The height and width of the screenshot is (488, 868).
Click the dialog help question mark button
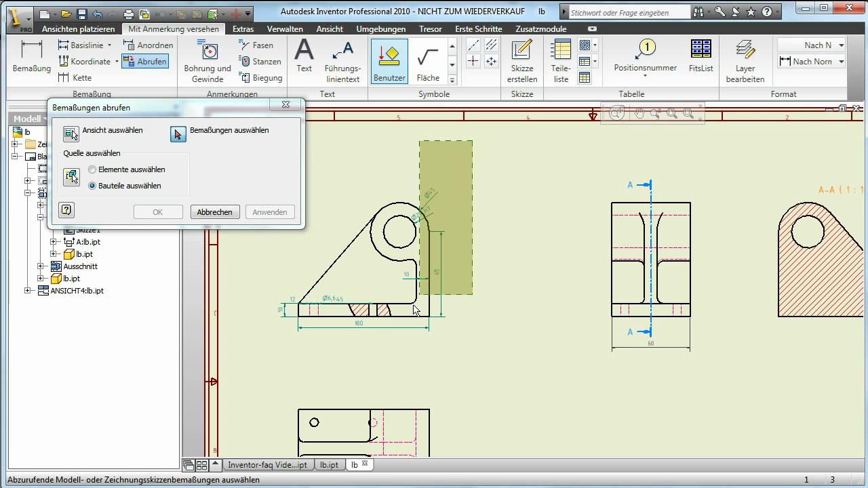click(x=66, y=210)
